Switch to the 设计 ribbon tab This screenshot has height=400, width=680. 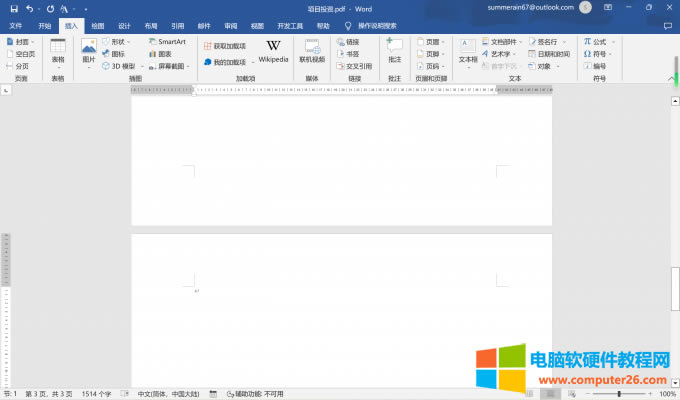[x=124, y=25]
